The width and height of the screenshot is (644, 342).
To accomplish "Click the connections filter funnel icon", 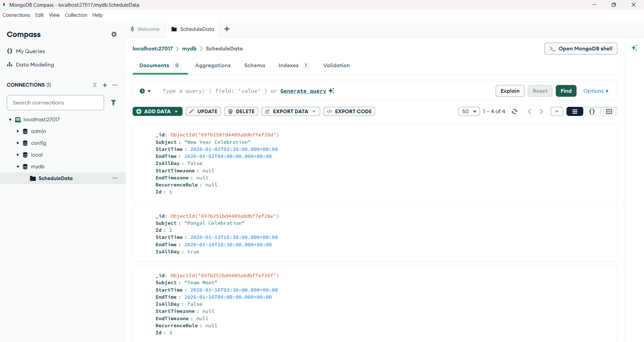I will [113, 102].
